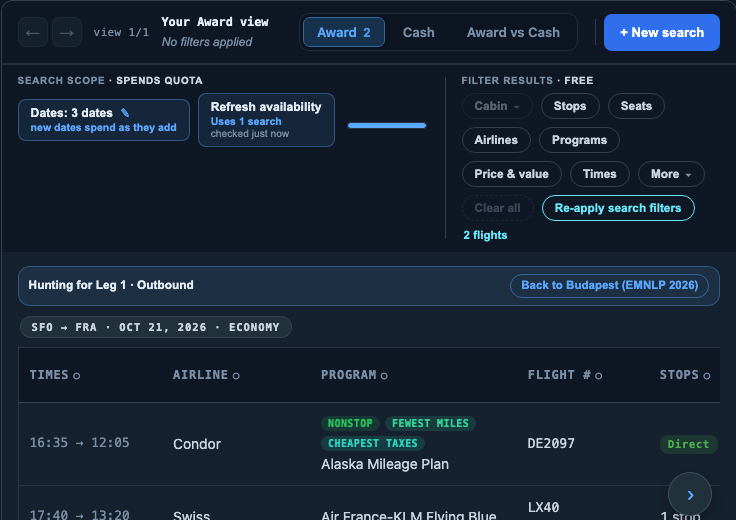Select the Swiss airline cell
The height and width of the screenshot is (520, 736).
point(192,515)
